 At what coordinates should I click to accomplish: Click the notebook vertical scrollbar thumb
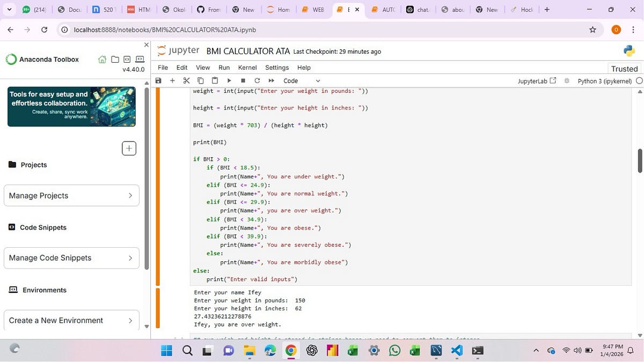(640, 161)
